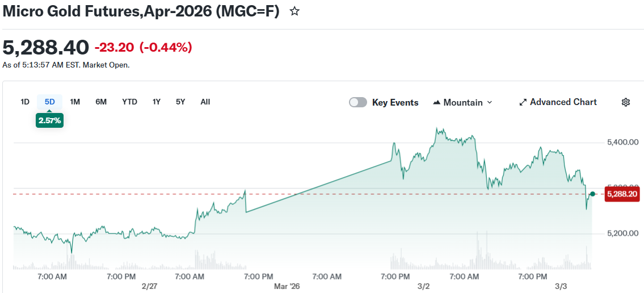
Task: Show the All time range
Action: pyautogui.click(x=205, y=102)
